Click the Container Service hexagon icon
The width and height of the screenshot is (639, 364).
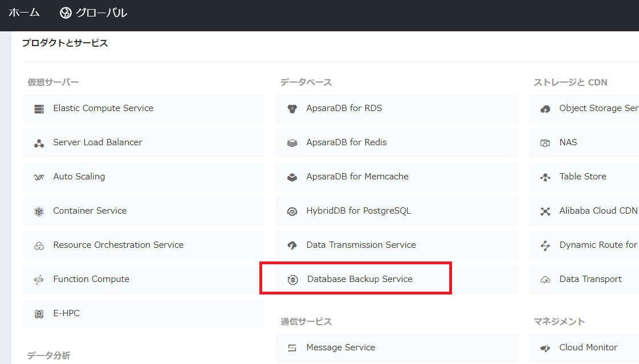tap(39, 211)
